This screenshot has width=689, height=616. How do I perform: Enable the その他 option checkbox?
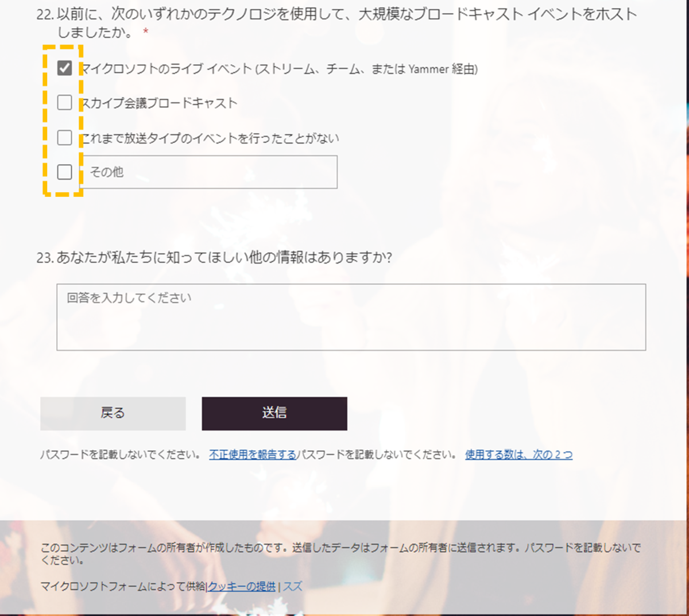coord(64,172)
